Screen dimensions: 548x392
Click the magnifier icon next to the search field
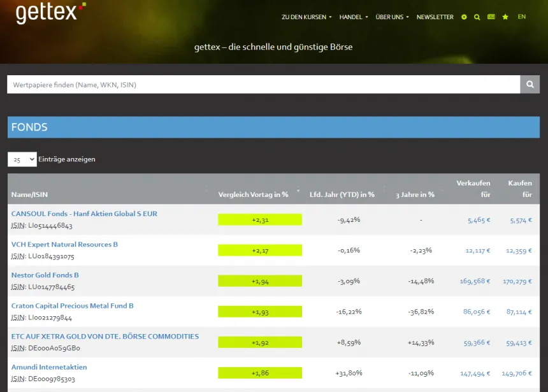(x=530, y=84)
